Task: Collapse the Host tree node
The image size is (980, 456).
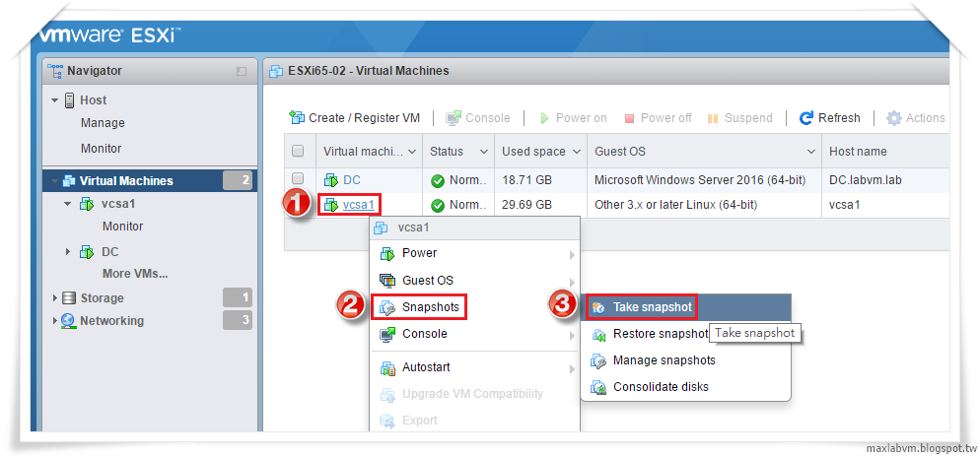Action: 55,100
